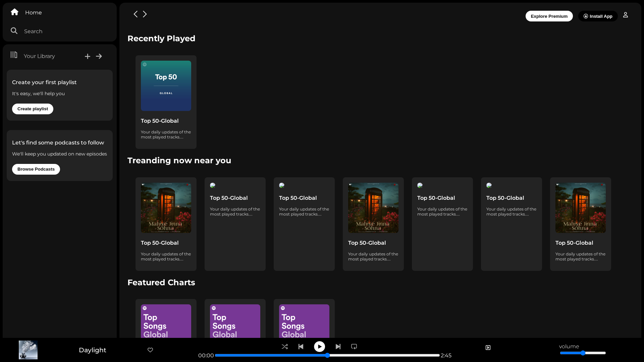This screenshot has height=362, width=644.
Task: Click Browse Podcasts button
Action: pos(36,169)
